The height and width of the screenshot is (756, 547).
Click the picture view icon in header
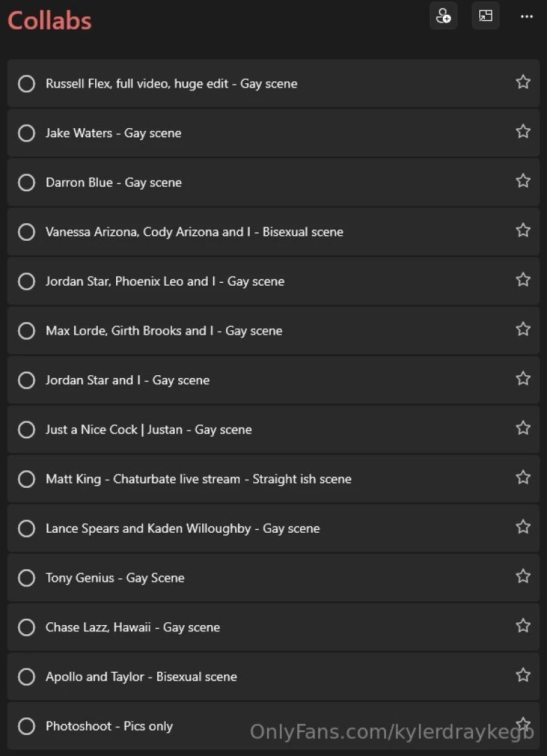(485, 16)
